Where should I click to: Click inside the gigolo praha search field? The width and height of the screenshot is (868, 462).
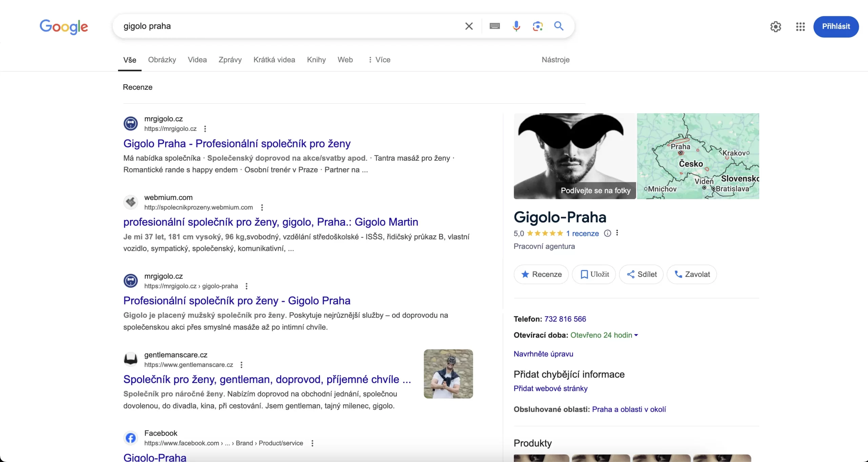[x=271, y=26]
